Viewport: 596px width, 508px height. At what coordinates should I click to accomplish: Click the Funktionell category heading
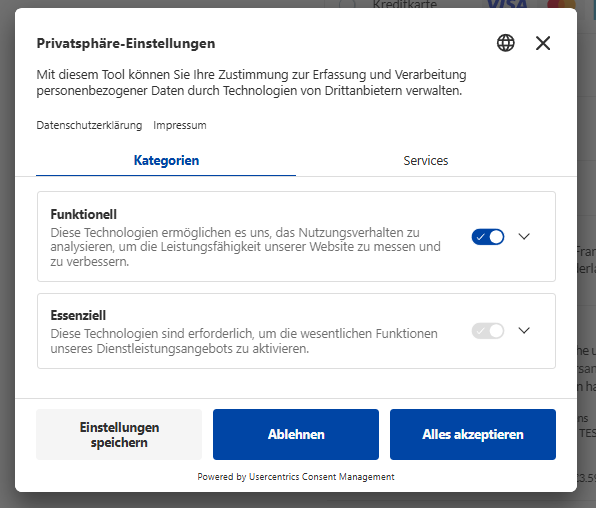(x=84, y=214)
